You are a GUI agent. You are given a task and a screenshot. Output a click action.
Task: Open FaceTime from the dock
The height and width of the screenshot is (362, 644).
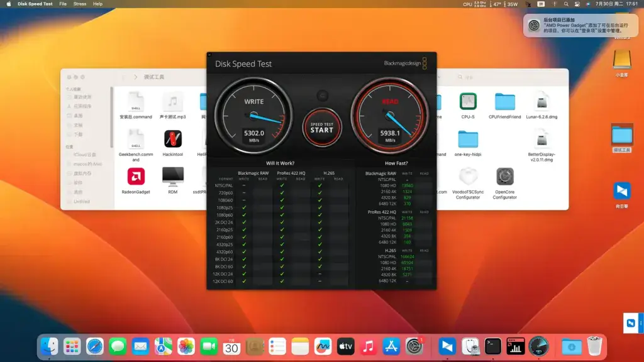pos(209,347)
